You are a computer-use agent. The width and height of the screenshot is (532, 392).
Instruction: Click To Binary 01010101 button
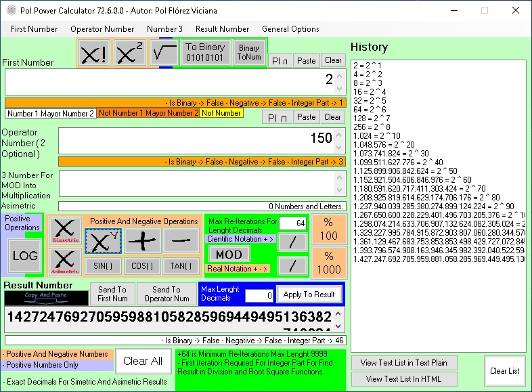[x=205, y=52]
